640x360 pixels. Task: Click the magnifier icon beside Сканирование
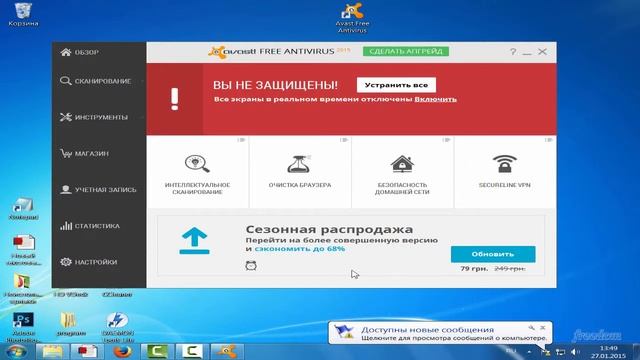66,81
